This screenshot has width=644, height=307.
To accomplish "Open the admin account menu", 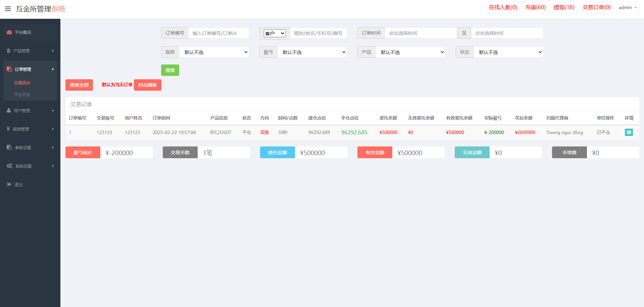I will (627, 7).
